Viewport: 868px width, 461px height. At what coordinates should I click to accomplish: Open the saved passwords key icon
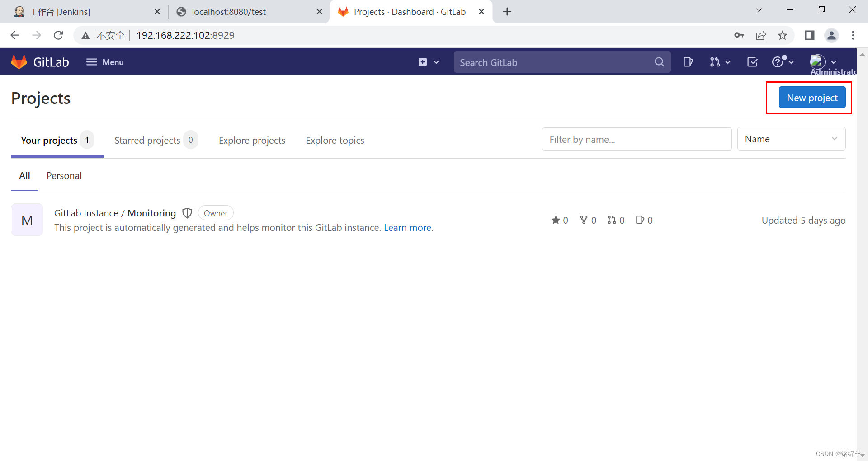point(739,35)
